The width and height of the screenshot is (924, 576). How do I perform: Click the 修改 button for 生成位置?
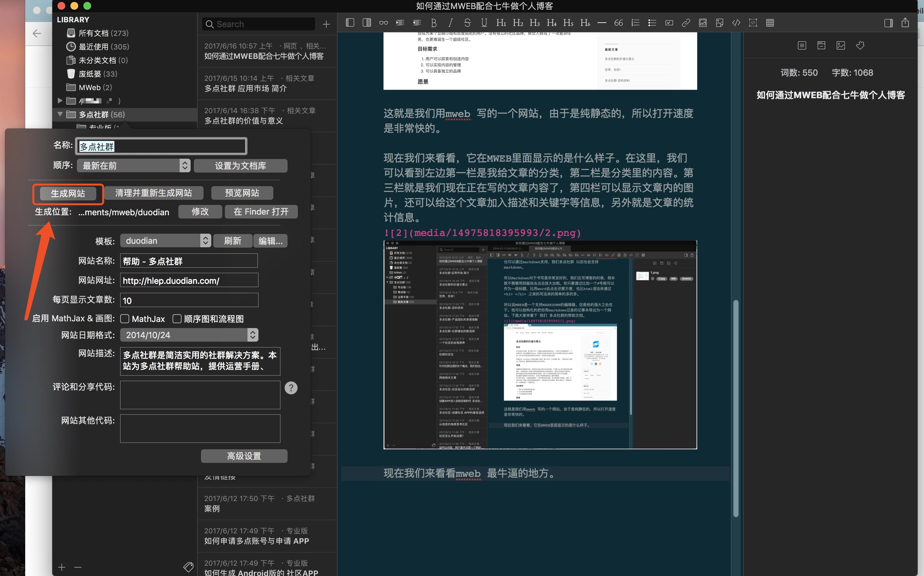(x=200, y=211)
